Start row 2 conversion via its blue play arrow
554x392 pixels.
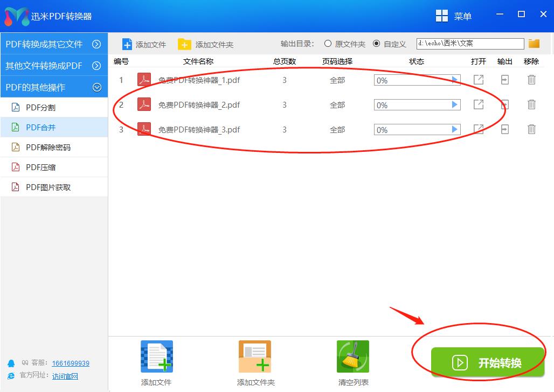[x=455, y=104]
